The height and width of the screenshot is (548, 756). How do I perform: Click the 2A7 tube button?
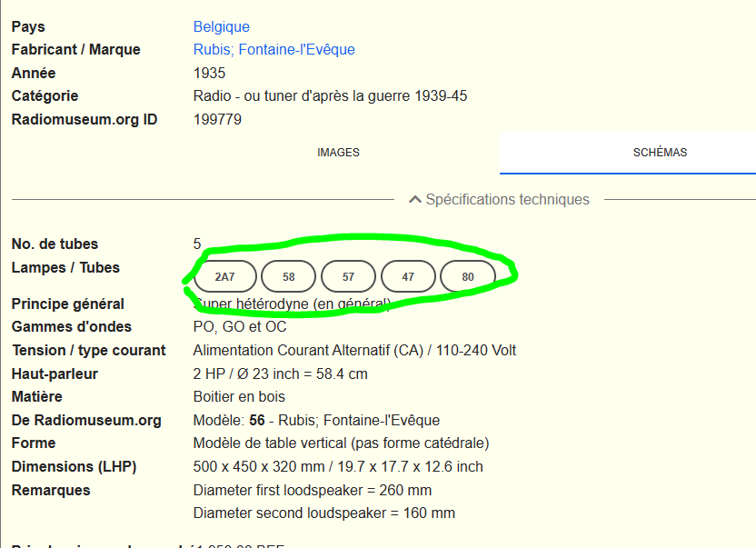(225, 276)
